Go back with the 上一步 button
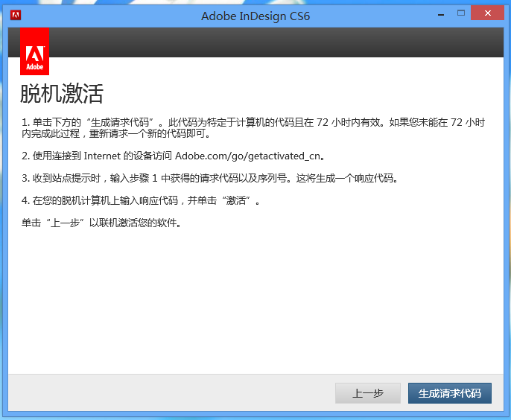The image size is (511, 420). tap(368, 393)
